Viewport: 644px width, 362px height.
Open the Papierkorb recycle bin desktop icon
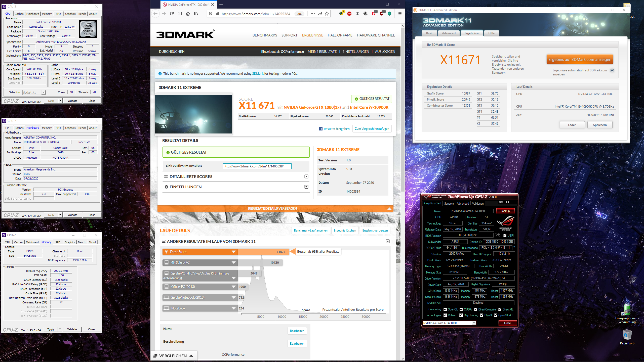(x=627, y=337)
